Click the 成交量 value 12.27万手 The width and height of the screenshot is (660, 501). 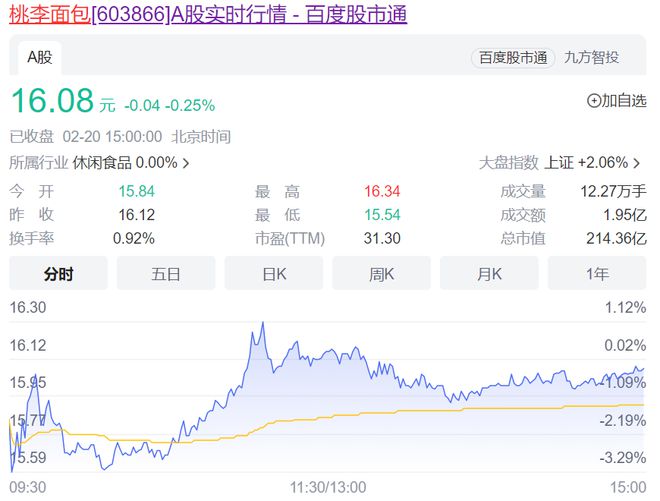pos(613,191)
